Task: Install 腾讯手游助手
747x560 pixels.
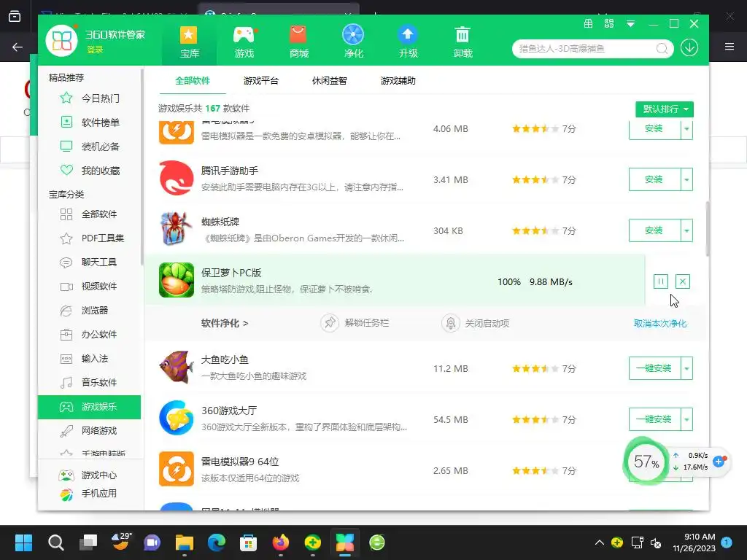Action: tap(654, 179)
